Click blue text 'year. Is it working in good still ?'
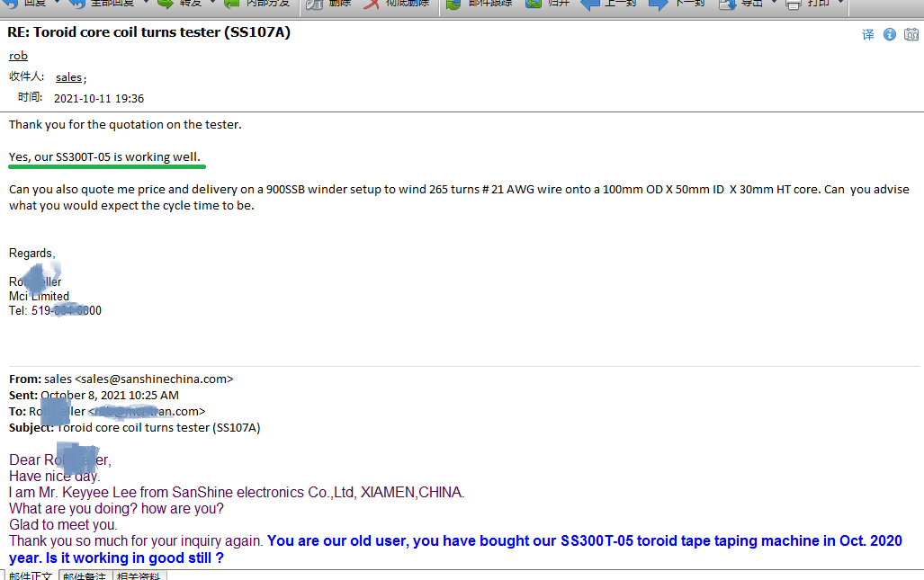Image resolution: width=924 pixels, height=580 pixels. (116, 558)
